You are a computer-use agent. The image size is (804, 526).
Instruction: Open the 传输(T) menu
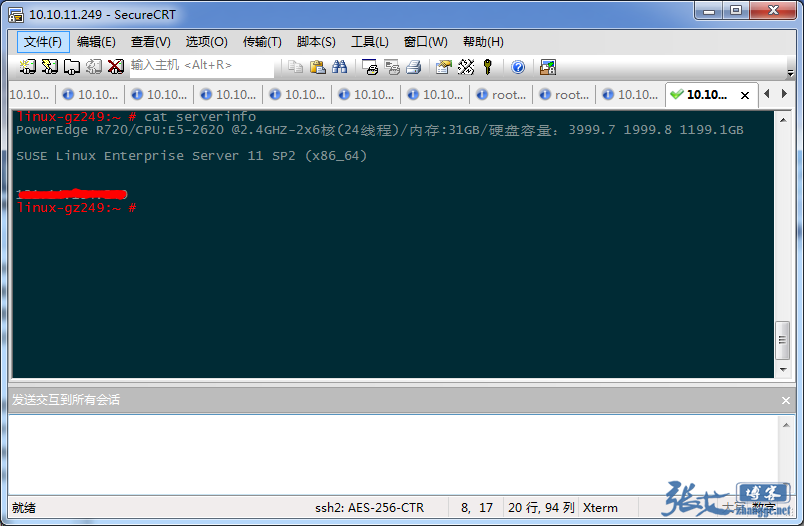262,42
